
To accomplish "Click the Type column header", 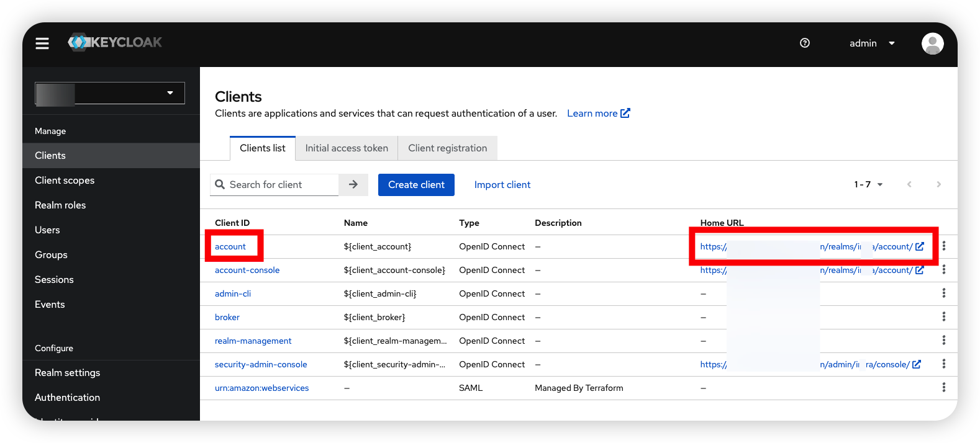I will pyautogui.click(x=470, y=223).
